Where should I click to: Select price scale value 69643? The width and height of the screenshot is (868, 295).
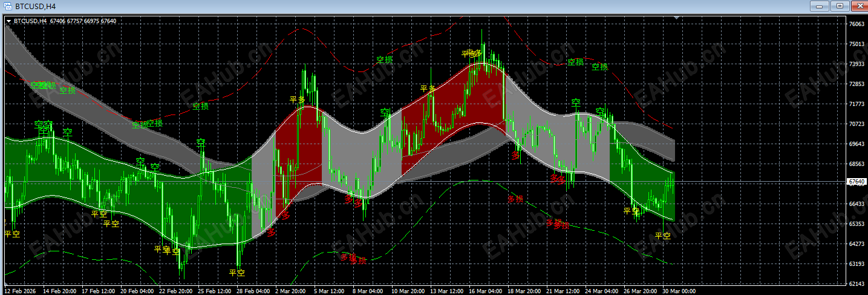(856, 144)
